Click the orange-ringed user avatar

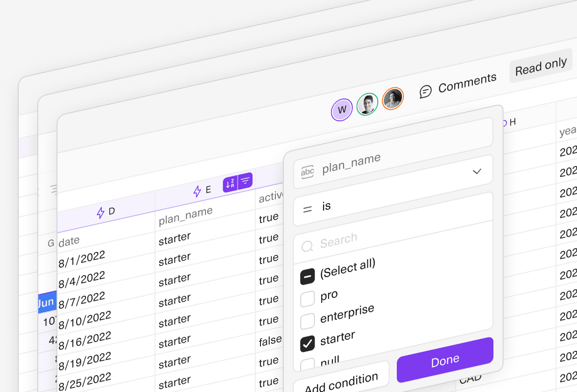pyautogui.click(x=393, y=99)
